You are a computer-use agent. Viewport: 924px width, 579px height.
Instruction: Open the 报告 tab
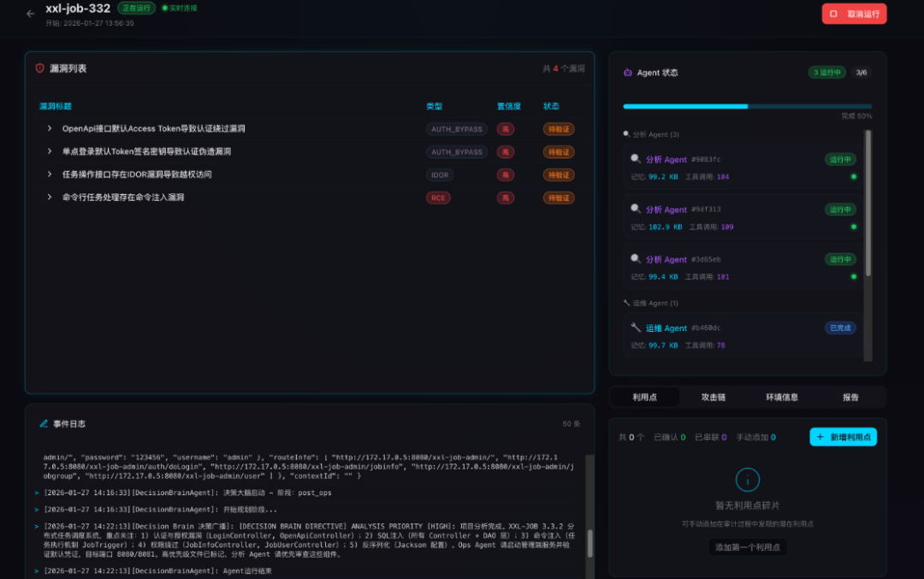[850, 397]
